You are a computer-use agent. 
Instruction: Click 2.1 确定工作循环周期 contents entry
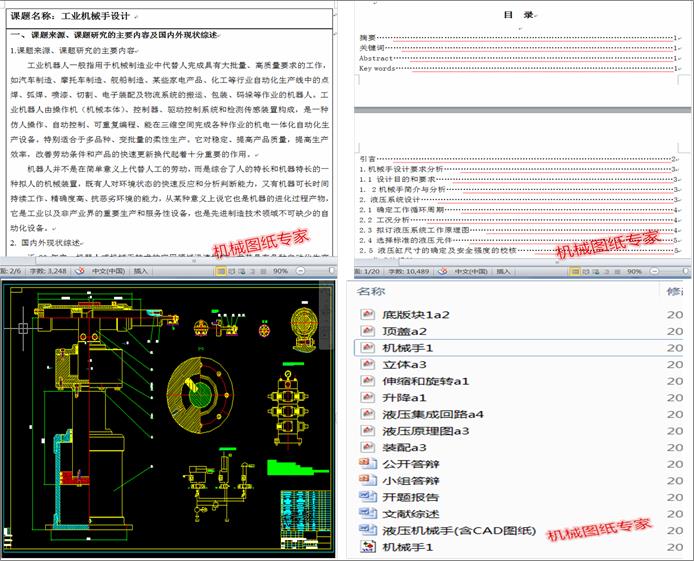(518, 209)
